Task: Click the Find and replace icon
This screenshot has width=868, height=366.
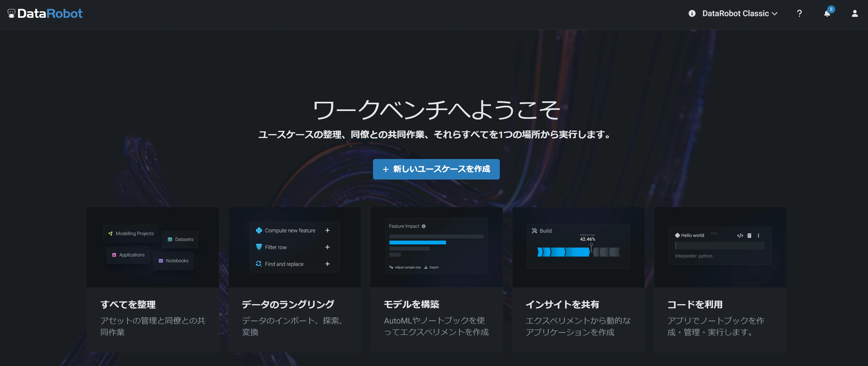Action: coord(259,264)
